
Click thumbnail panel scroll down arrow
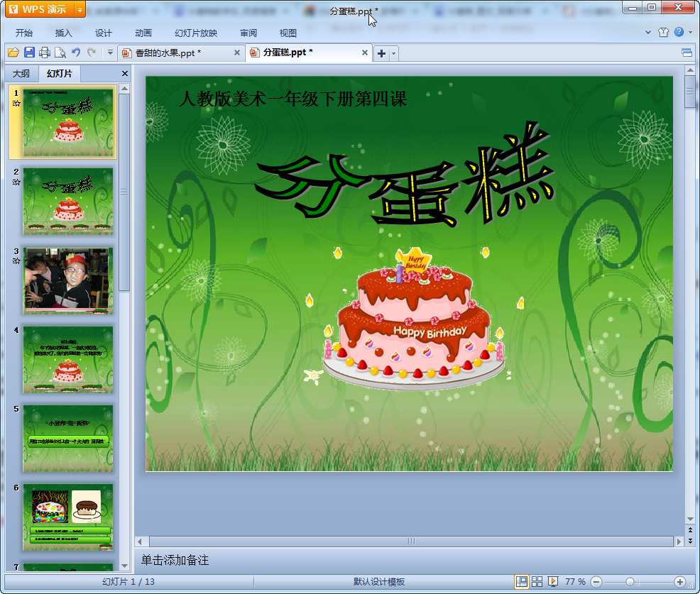pos(124,566)
